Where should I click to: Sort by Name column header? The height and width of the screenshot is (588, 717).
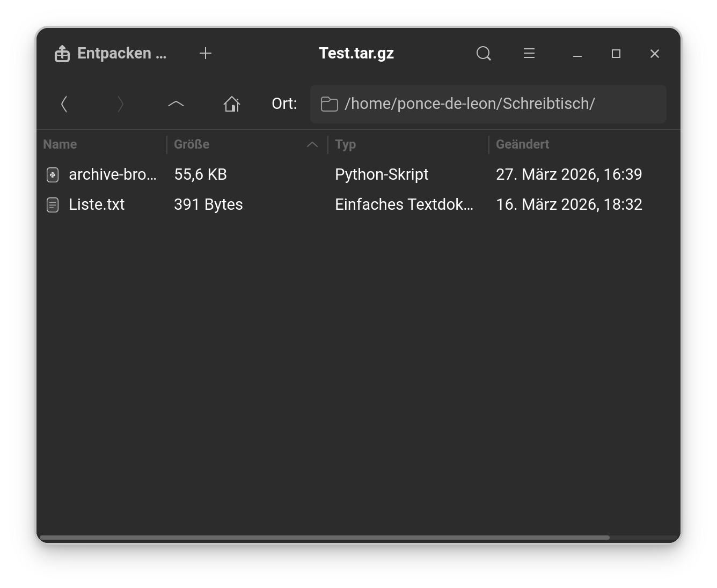(x=60, y=144)
